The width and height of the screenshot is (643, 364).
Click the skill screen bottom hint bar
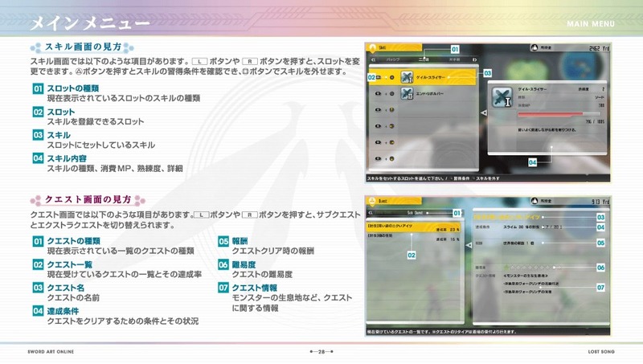point(488,178)
